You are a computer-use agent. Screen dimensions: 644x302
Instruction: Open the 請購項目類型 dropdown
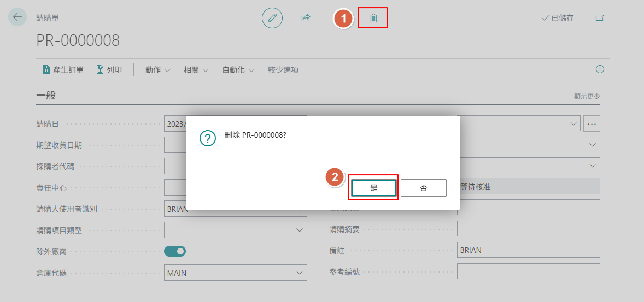coord(235,230)
